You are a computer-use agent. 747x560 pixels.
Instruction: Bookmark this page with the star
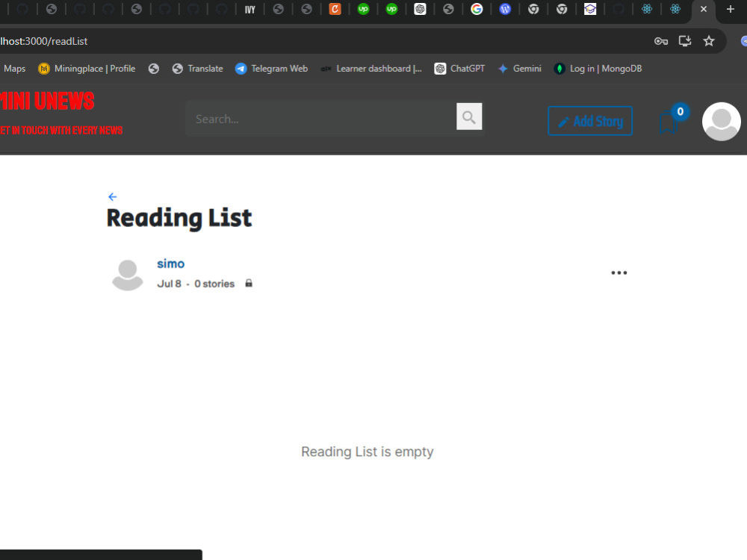(708, 41)
